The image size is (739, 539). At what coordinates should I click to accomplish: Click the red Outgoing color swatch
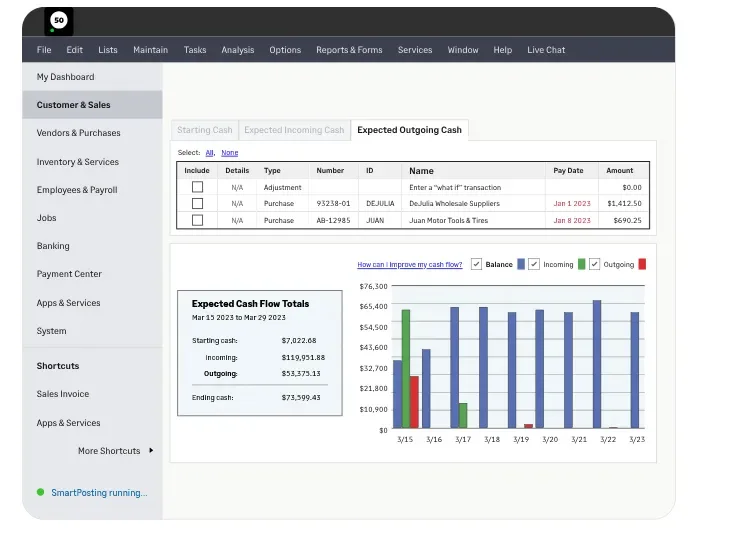coord(642,264)
